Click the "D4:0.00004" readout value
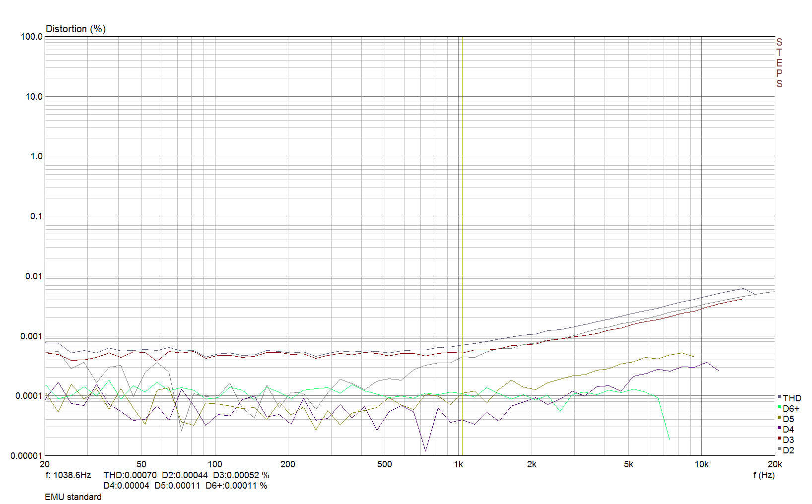Viewport: 812px width, 504px height. tap(126, 486)
